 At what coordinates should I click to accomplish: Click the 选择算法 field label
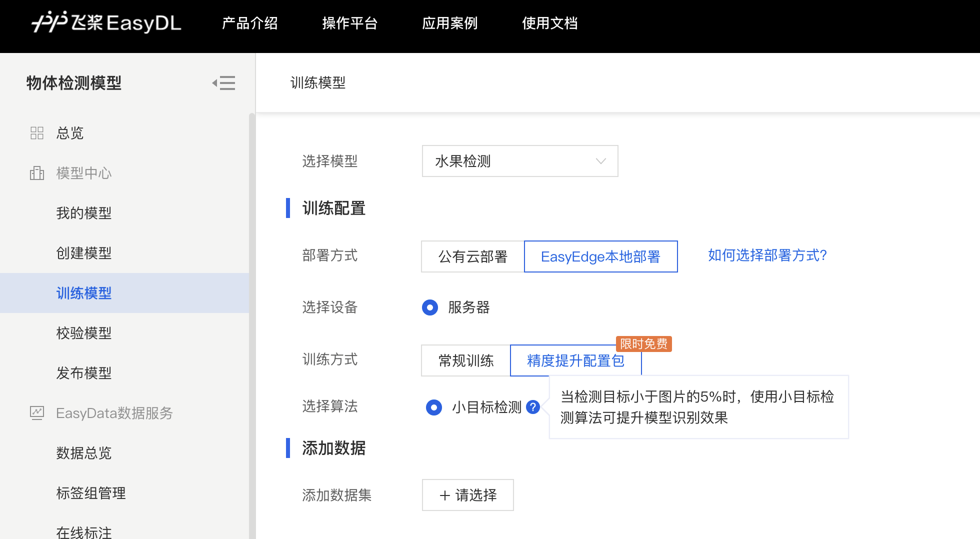click(330, 406)
